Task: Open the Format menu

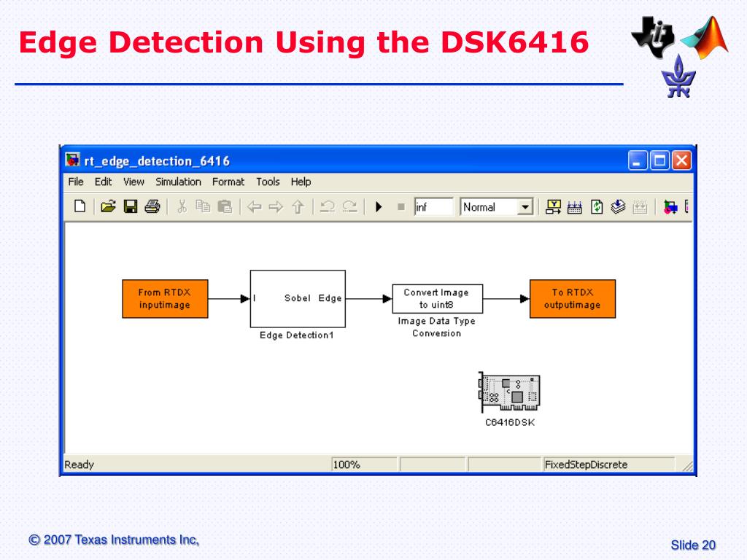Action: [x=228, y=182]
